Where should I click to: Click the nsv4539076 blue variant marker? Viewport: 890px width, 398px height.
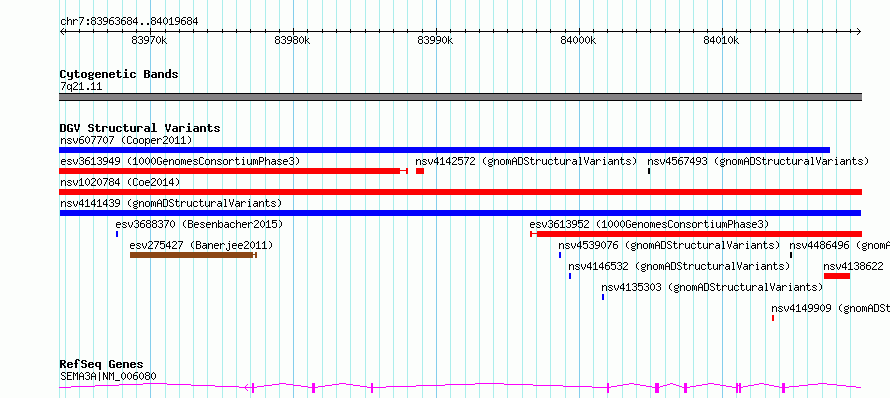pos(560,255)
